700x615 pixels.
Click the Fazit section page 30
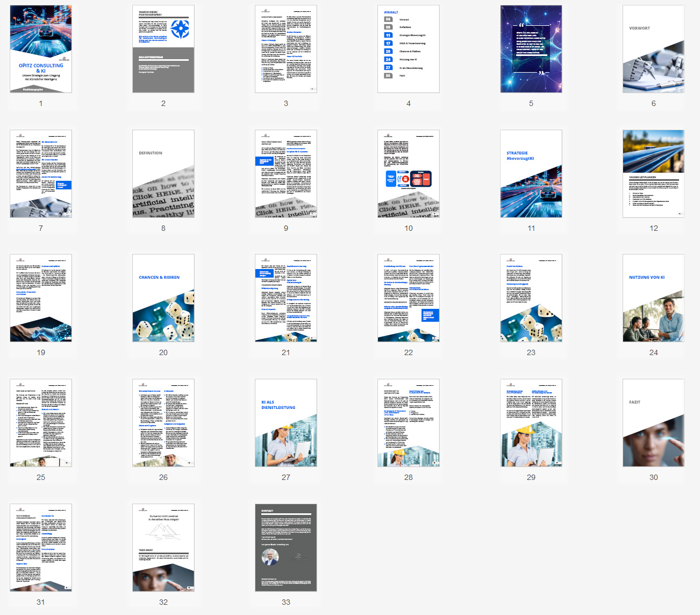[653, 423]
